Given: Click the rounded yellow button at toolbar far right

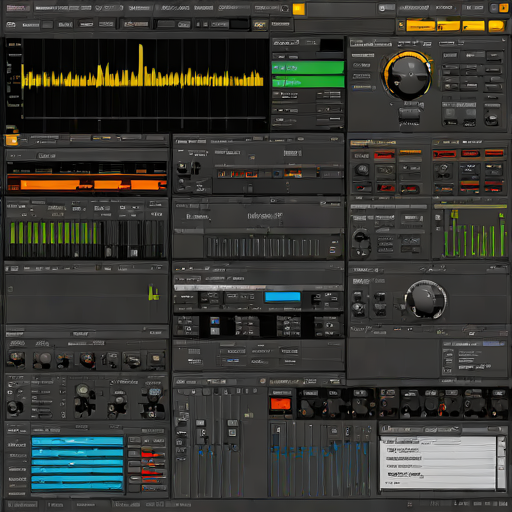Looking at the screenshot, I should click(x=496, y=26).
